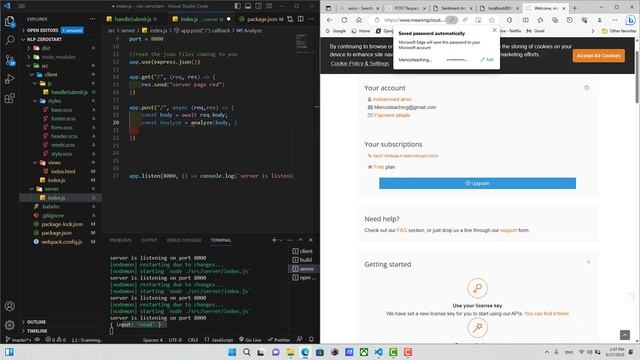Open handleSubmit.js in the file tree
This screenshot has height=360, width=640.
[x=60, y=92]
